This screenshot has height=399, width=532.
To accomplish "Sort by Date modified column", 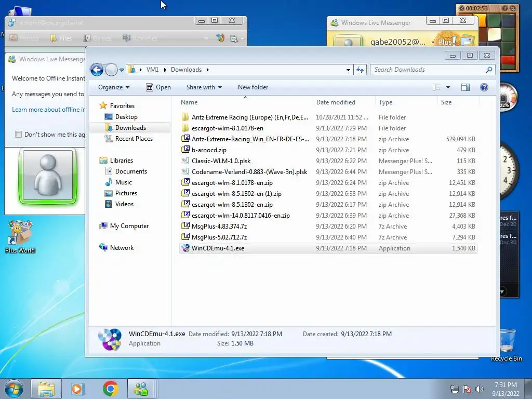I will (344, 102).
